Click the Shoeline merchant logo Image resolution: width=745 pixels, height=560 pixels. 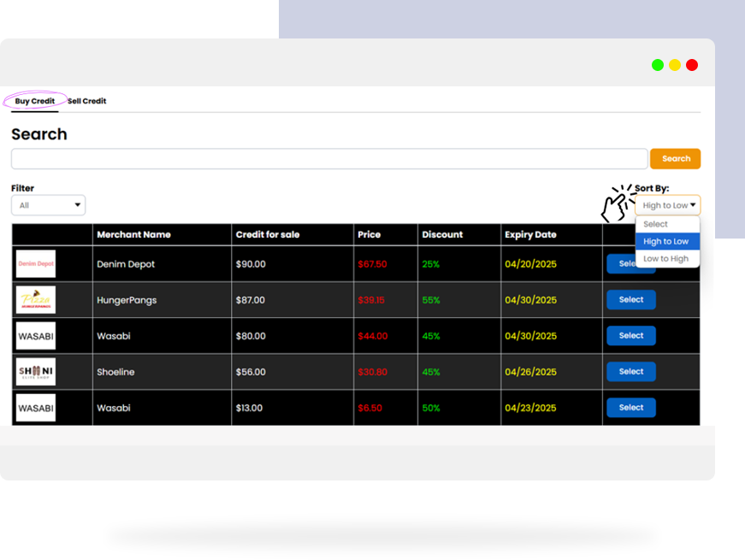pyautogui.click(x=36, y=372)
